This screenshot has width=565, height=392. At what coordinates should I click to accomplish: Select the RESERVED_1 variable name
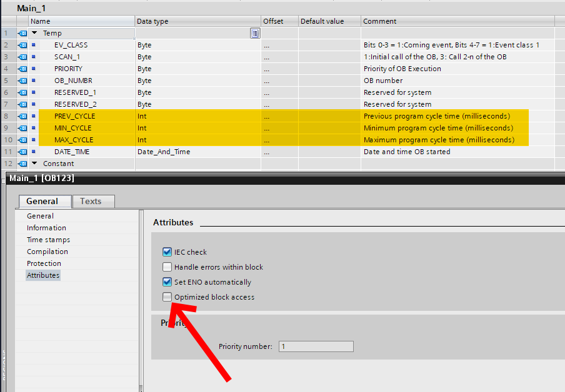point(75,92)
